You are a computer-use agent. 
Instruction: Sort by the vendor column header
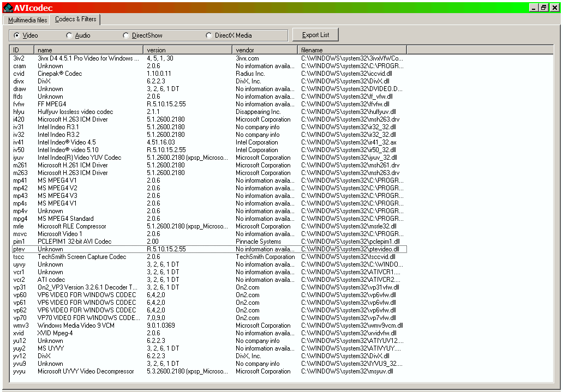(x=265, y=50)
